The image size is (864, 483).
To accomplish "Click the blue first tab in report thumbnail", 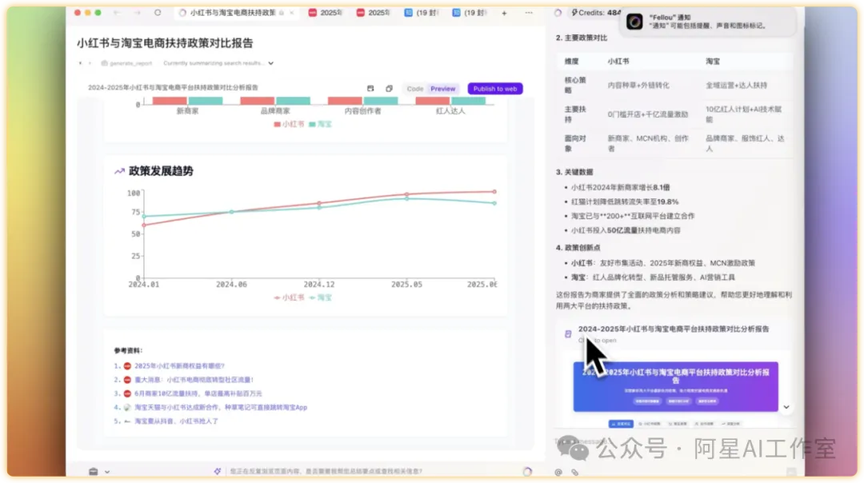I will pos(620,424).
